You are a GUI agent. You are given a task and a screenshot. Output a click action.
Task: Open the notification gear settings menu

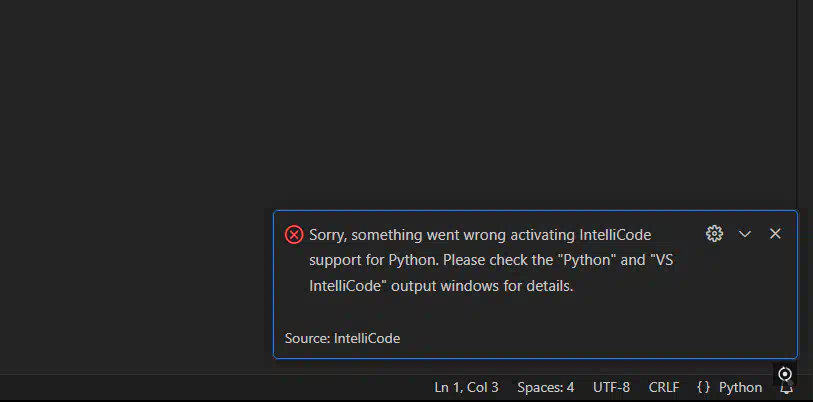(714, 234)
